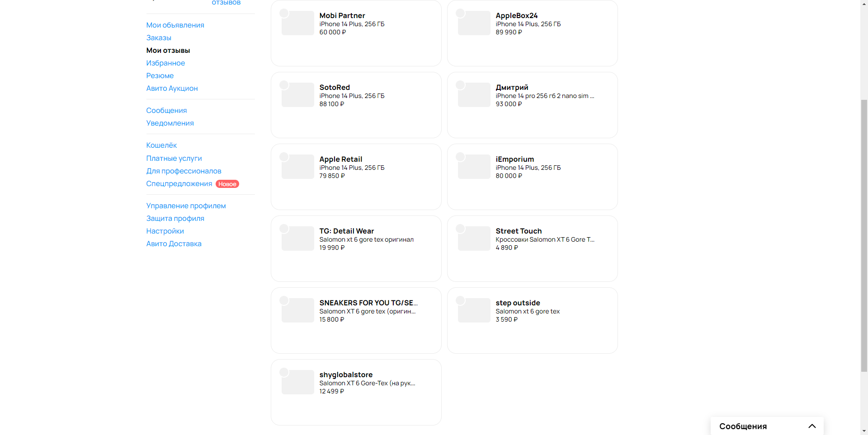
Task: Open seller name shyglobalstore
Action: 346,374
